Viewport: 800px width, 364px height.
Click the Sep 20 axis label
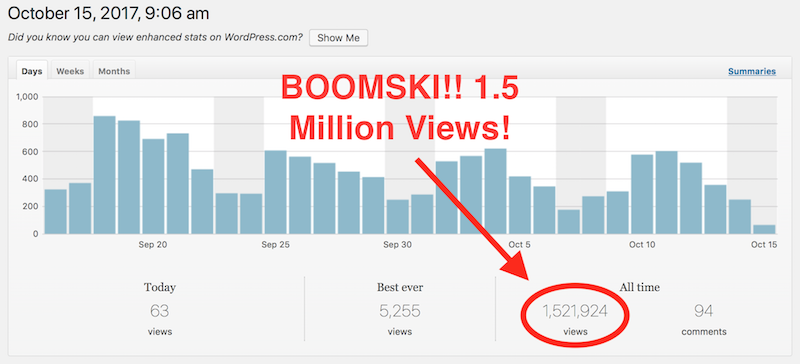(153, 245)
